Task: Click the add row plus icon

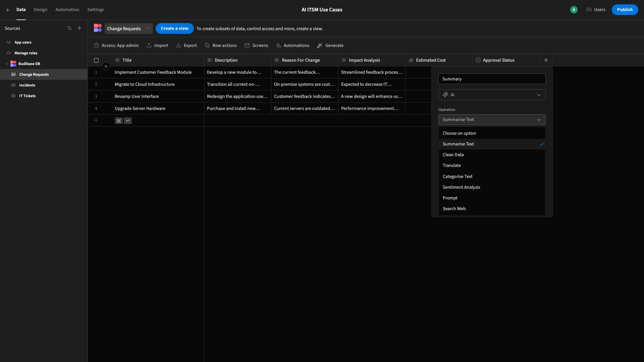Action: [96, 120]
